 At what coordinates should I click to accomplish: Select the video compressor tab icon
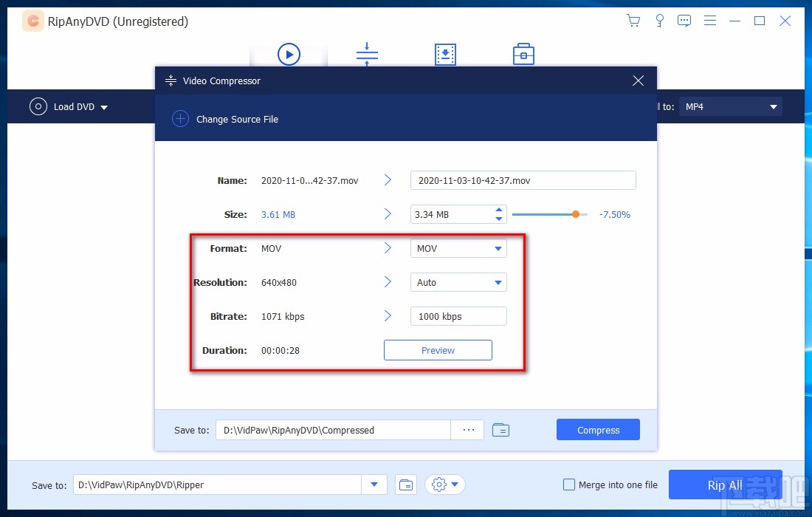(x=367, y=54)
